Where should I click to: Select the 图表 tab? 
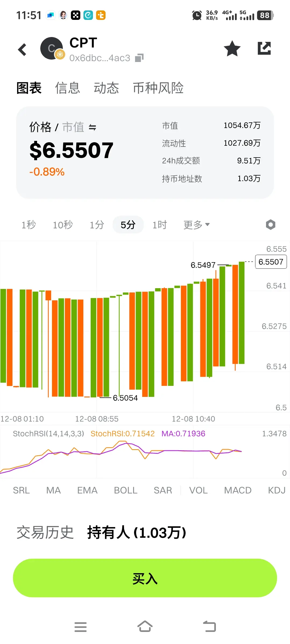(x=29, y=88)
